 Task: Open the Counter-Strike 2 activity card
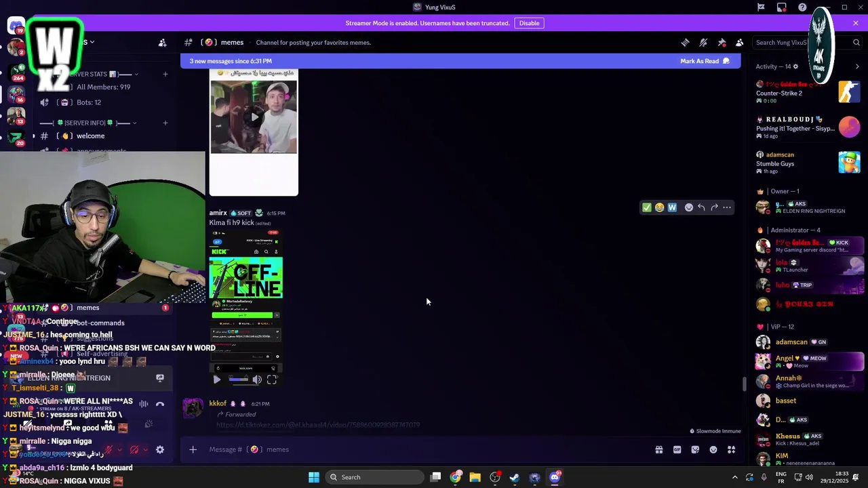coord(808,92)
